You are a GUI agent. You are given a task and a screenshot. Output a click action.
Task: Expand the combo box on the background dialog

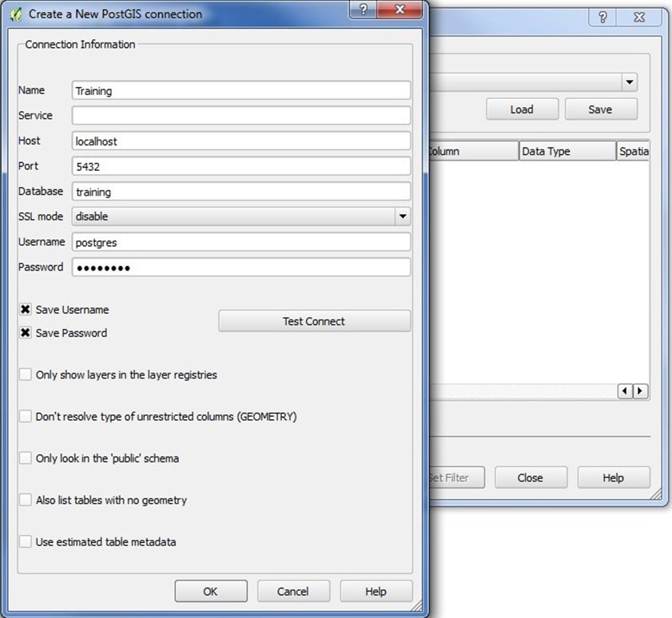click(630, 82)
